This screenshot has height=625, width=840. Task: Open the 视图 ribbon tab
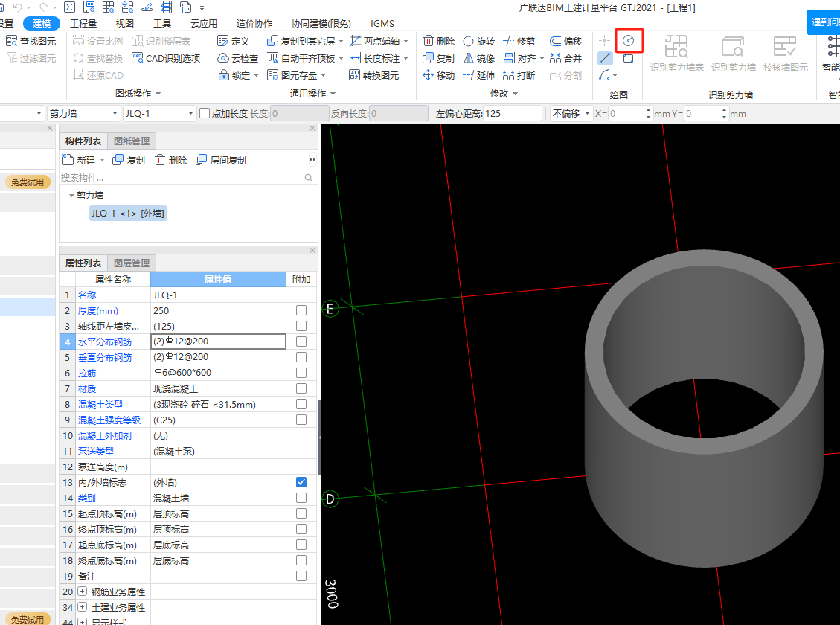click(125, 24)
